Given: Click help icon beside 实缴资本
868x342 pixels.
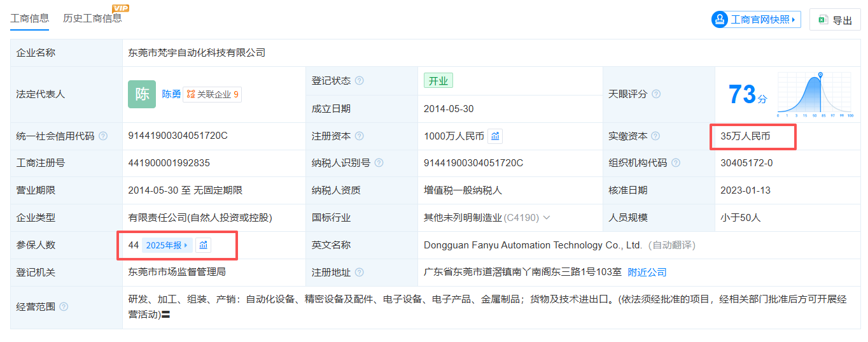Looking at the screenshot, I should pyautogui.click(x=656, y=136).
